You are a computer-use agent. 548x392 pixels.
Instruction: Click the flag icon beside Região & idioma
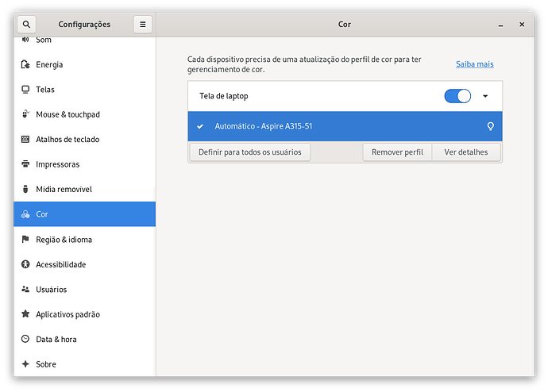click(x=25, y=239)
